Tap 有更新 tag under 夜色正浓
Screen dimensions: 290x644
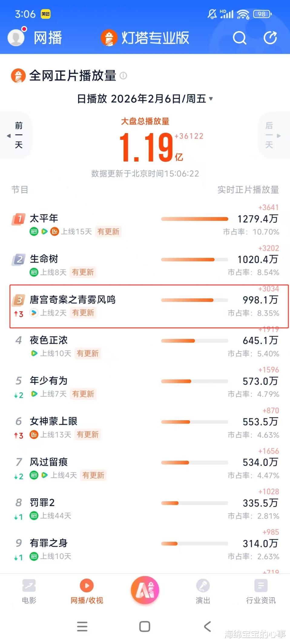tap(88, 353)
